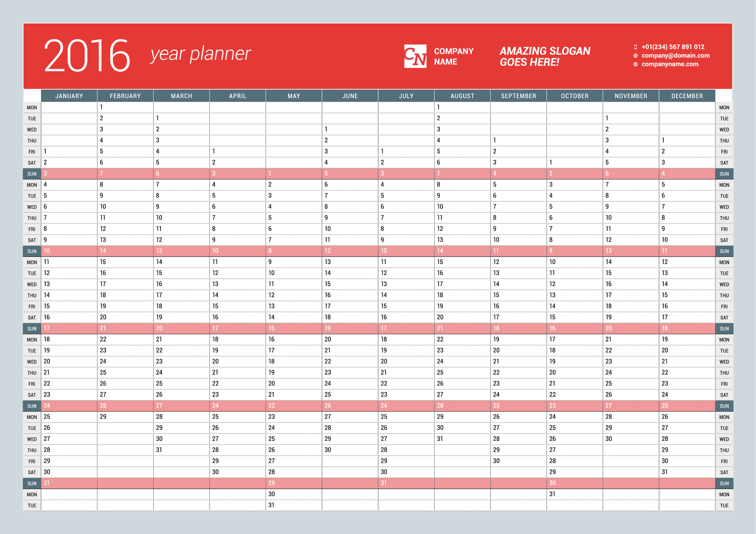756x534 pixels.
Task: Click the March 17 date cell
Action: tap(181, 295)
